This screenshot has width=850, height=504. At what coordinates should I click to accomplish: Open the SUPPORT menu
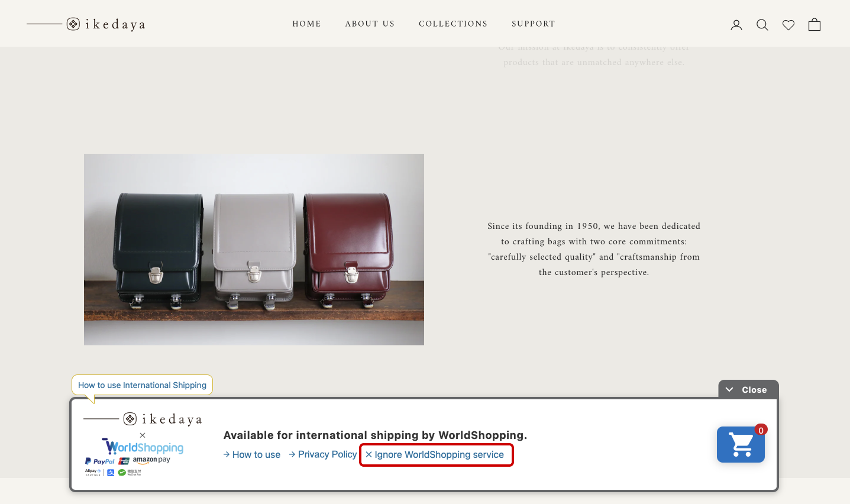point(533,24)
